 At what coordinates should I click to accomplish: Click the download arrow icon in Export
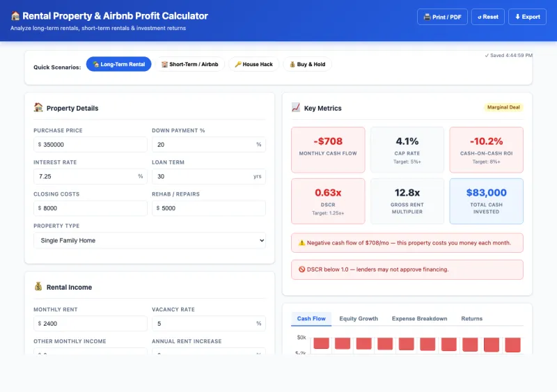[x=517, y=17]
